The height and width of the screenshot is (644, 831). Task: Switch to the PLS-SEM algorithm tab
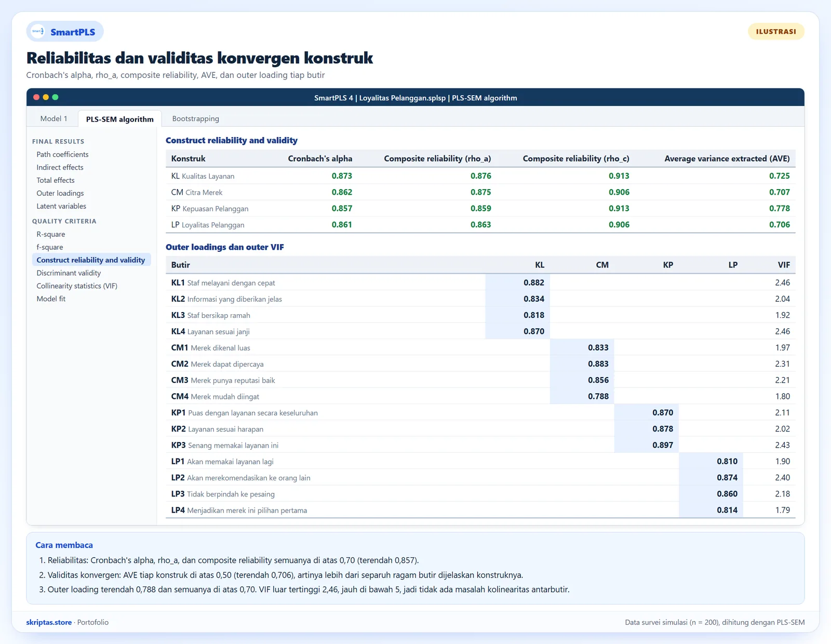click(x=120, y=119)
